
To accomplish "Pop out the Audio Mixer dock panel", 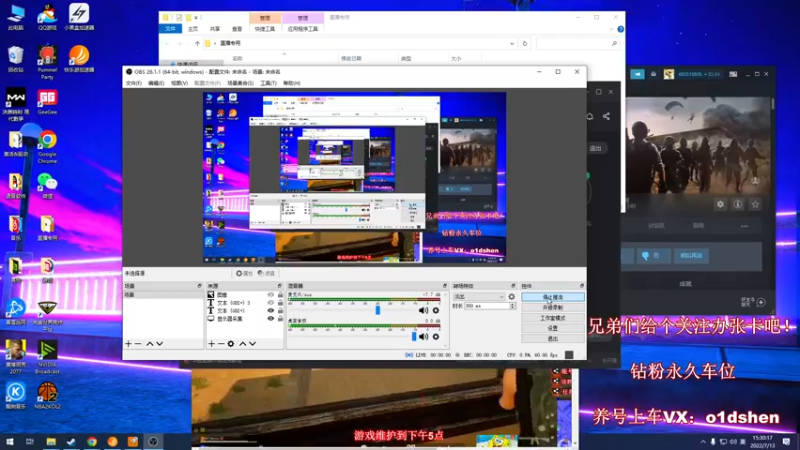I will 445,286.
